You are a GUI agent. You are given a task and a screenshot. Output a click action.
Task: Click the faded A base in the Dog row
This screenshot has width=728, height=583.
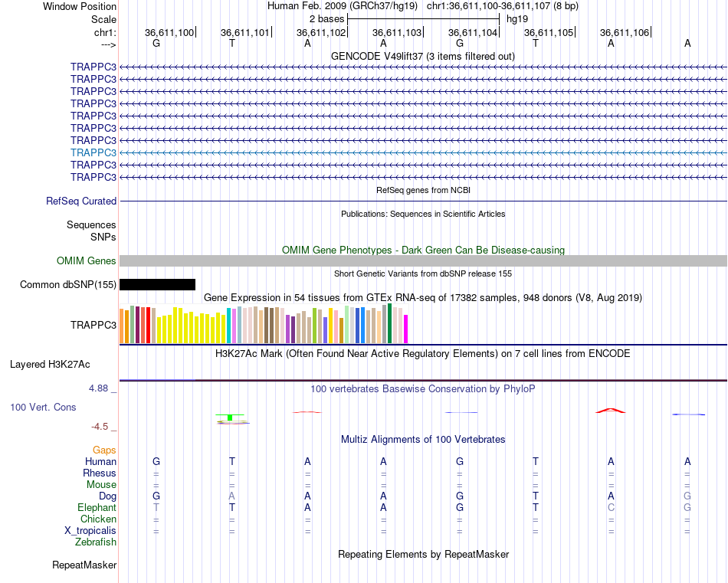click(231, 496)
